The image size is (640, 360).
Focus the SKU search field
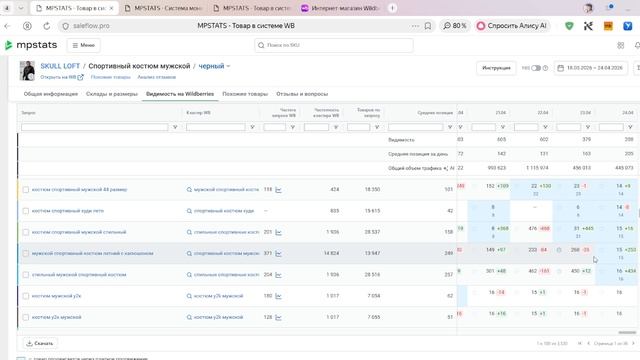pos(334,45)
